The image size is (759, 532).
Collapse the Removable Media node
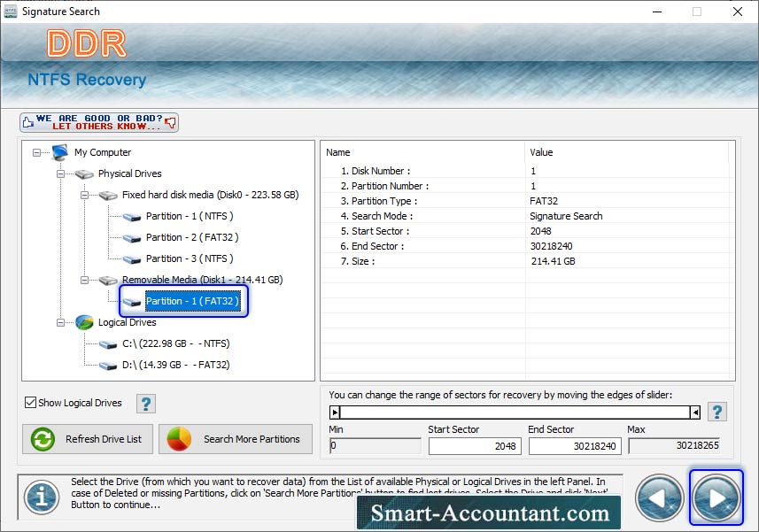84,280
